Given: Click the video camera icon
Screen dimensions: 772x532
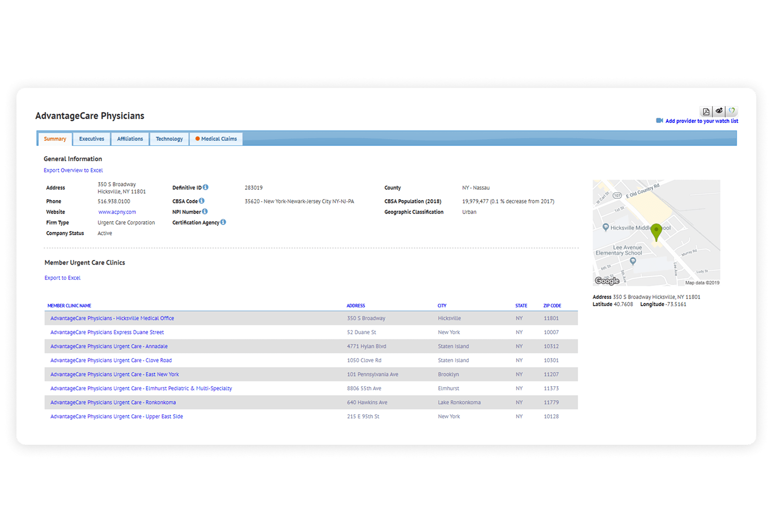Looking at the screenshot, I should (660, 121).
